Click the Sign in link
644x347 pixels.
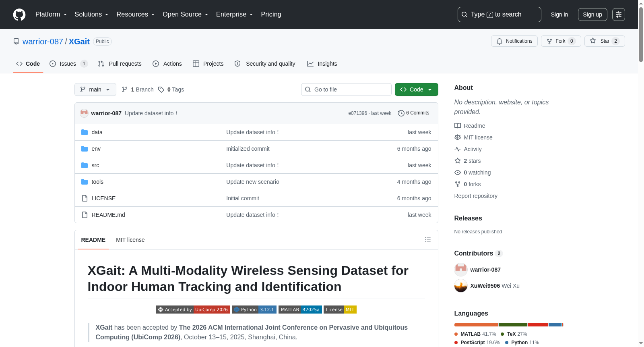tap(559, 15)
